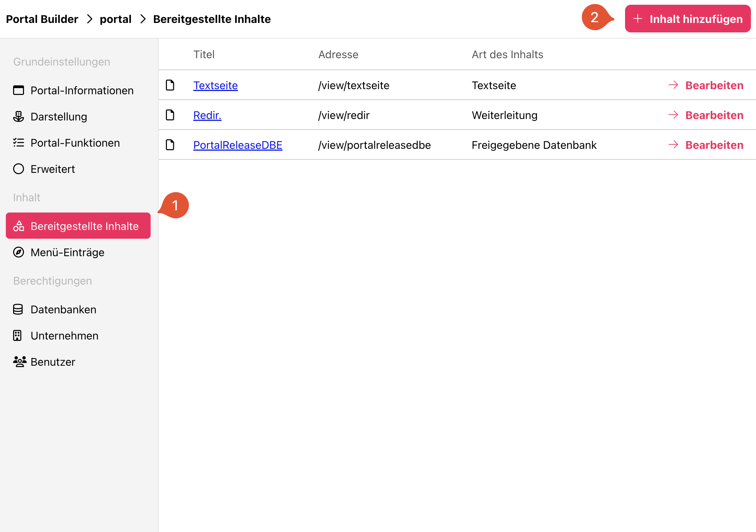This screenshot has width=756, height=532.
Task: Click the arrow icon beside PortalReleaseDBE's Bearbeiten
Action: pyautogui.click(x=673, y=145)
